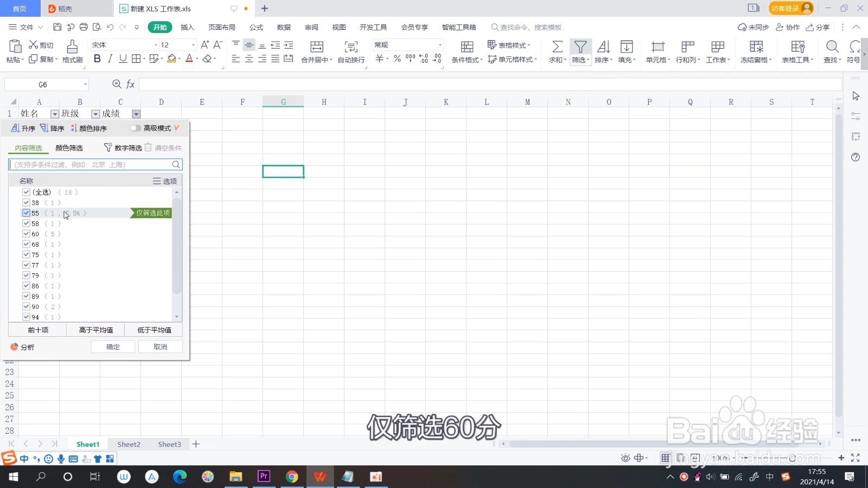
Task: Click the AutoSum sigma icon
Action: [x=557, y=47]
